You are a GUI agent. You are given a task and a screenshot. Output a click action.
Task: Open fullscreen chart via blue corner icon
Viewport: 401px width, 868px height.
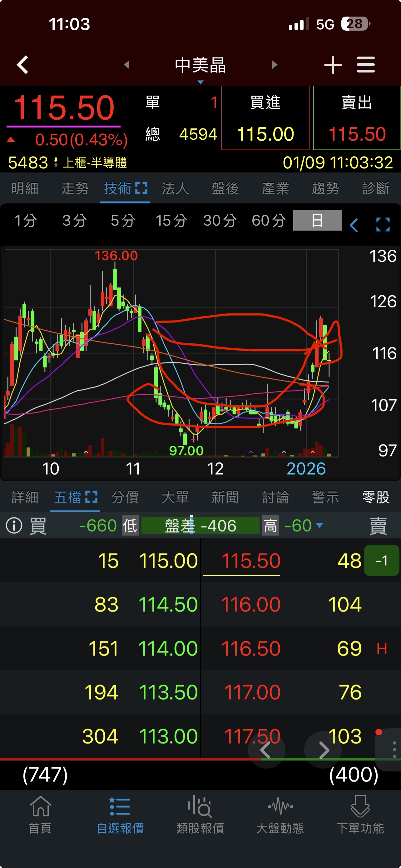coord(383,224)
